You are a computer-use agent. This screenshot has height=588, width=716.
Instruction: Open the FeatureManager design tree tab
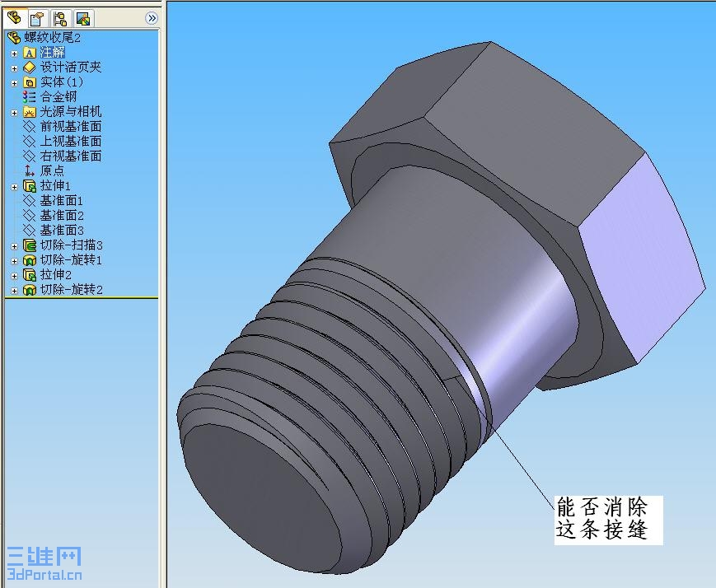click(15, 18)
